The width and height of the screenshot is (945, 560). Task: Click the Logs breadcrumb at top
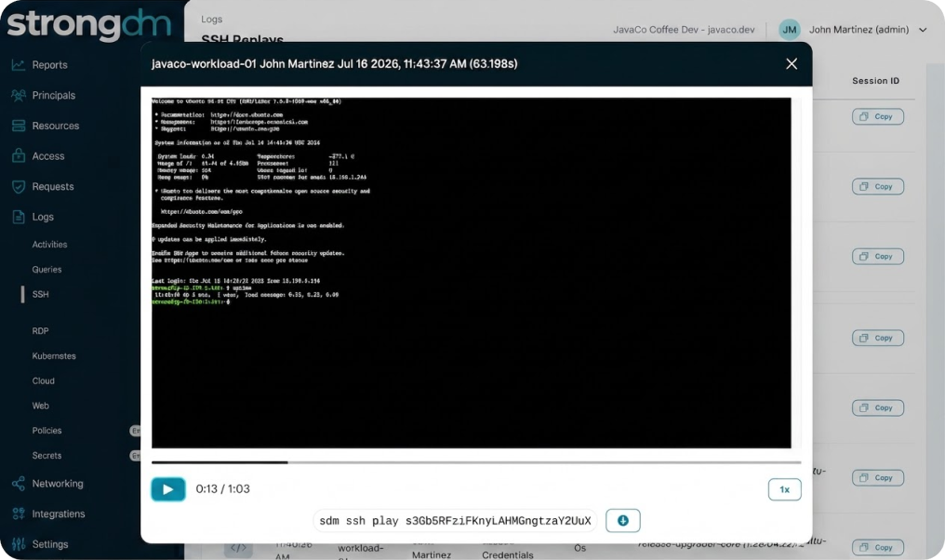pos(211,20)
